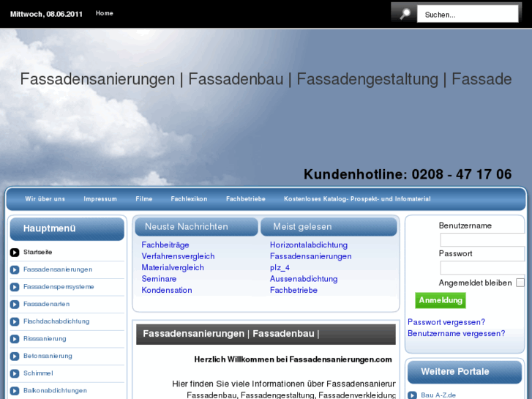
Task: Open the Fachbeiträge news link
Action: (165, 245)
